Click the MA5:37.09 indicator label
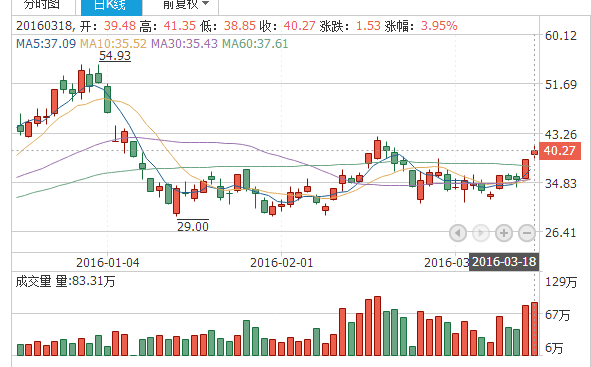Image resolution: width=591 pixels, height=367 pixels. 46,44
